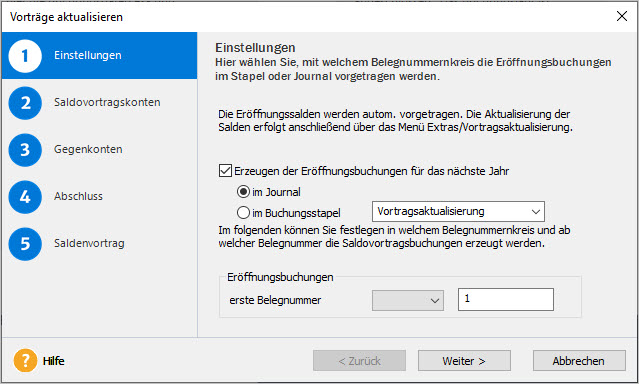Select the Gegenkonten step label
639x384 pixels.
88,149
